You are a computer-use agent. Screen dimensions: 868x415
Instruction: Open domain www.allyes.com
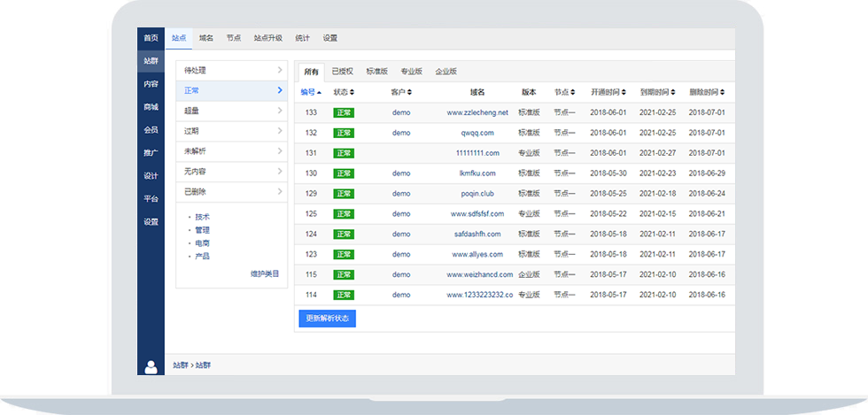click(x=477, y=255)
